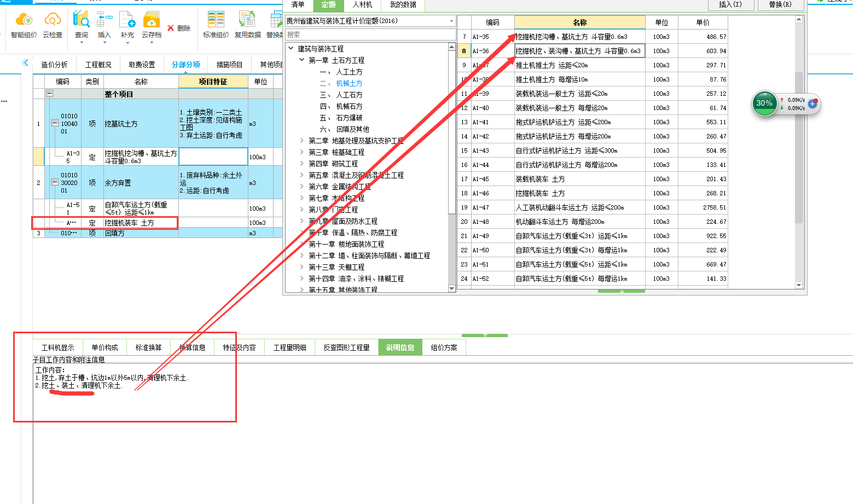Collapse the 整个项目 row minus box
This screenshot has height=504, width=853.
(49, 94)
